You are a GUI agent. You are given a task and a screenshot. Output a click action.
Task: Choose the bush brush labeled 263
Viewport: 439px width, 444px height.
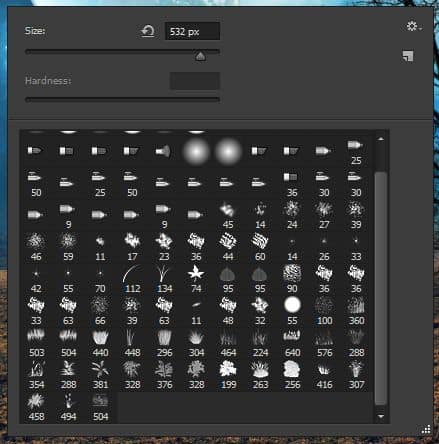260,375
